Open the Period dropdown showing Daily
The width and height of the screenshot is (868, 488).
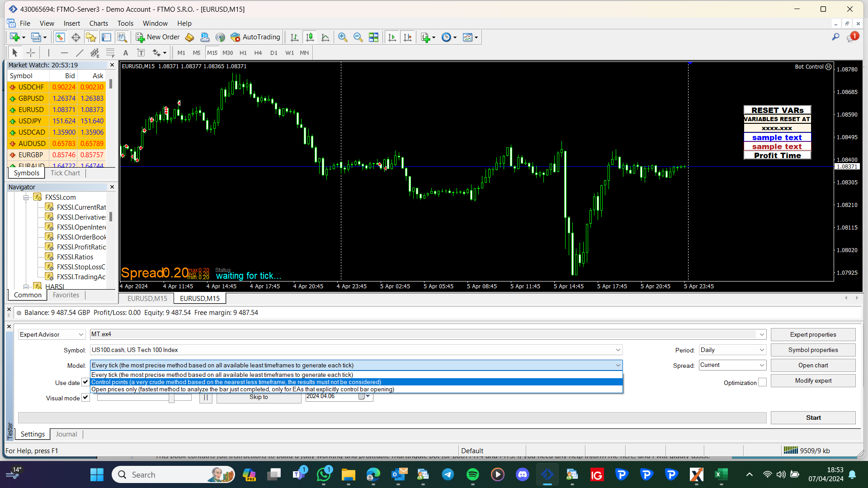732,350
